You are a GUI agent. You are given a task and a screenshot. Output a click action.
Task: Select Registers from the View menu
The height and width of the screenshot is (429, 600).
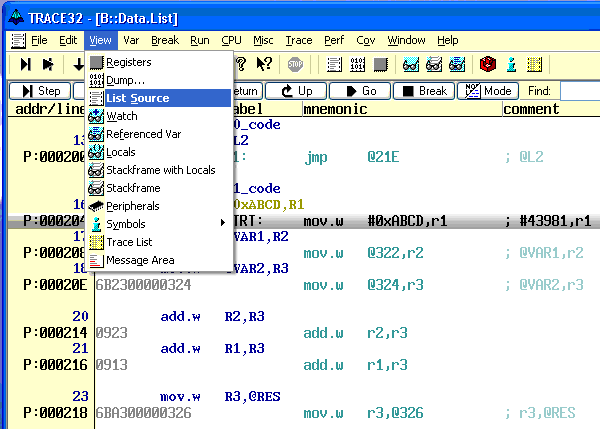point(128,62)
